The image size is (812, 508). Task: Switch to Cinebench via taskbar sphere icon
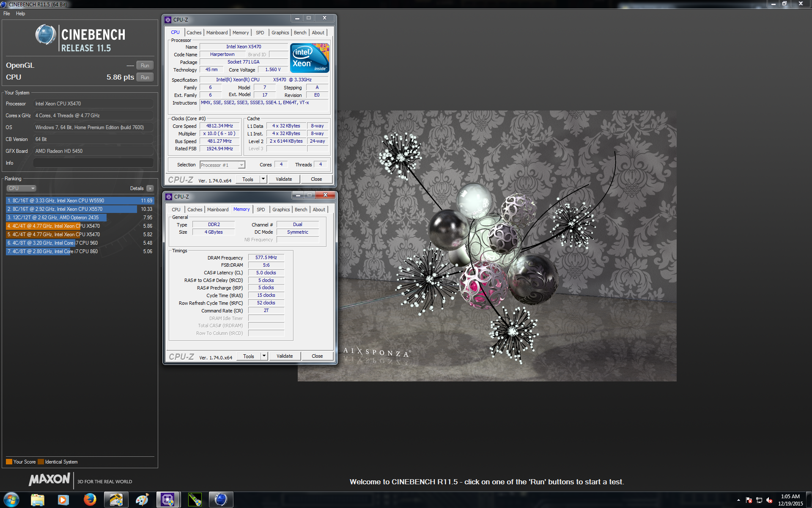[x=221, y=500]
